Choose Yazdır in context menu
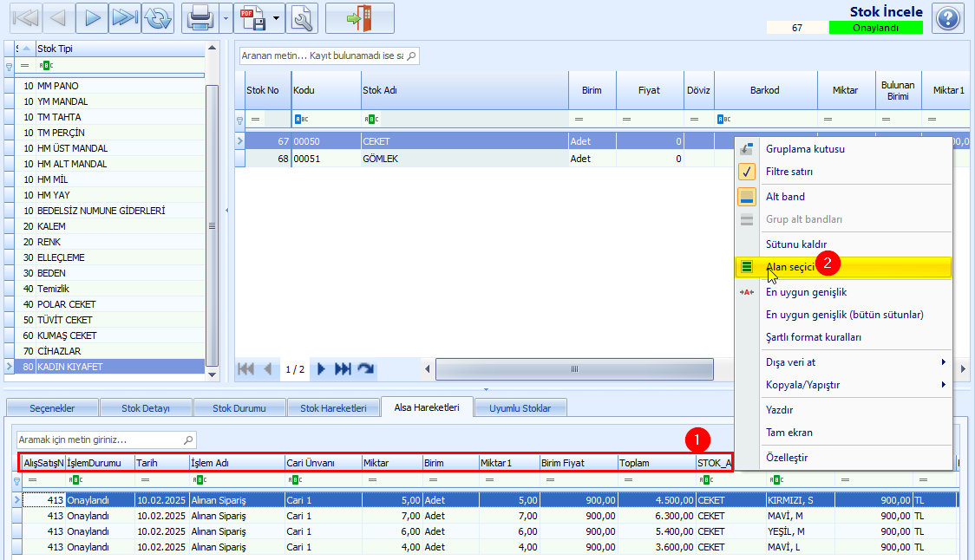Image resolution: width=975 pixels, height=560 pixels. pos(843,410)
